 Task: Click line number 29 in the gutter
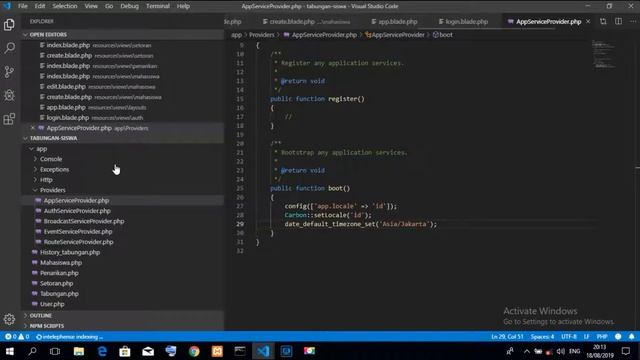coord(240,224)
